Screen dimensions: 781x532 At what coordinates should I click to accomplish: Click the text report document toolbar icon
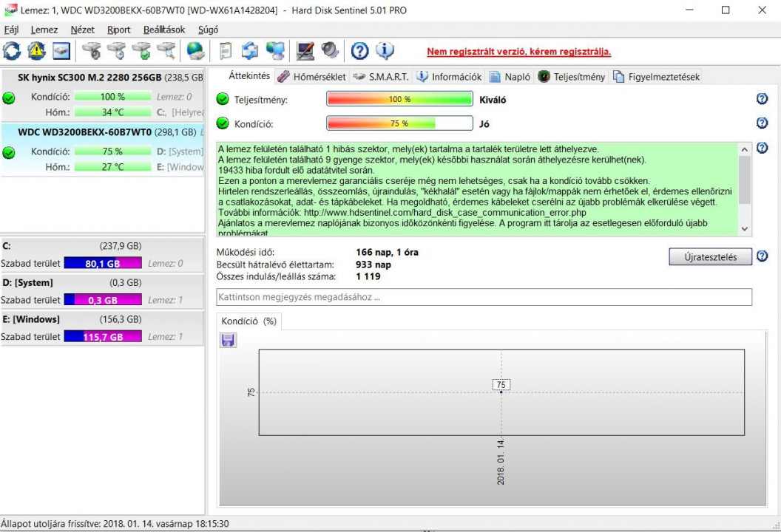[225, 50]
